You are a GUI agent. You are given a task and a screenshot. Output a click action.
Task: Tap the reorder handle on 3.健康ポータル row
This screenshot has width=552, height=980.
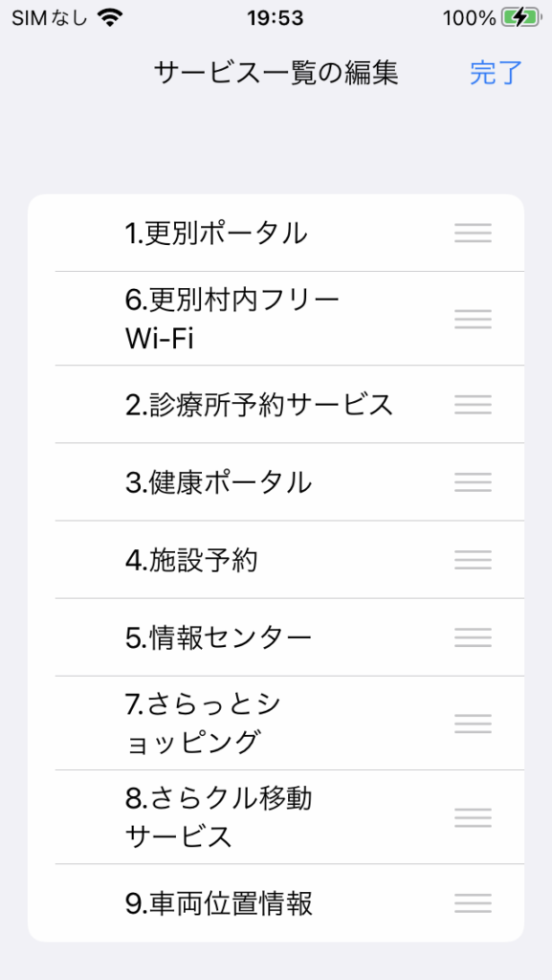point(473,482)
